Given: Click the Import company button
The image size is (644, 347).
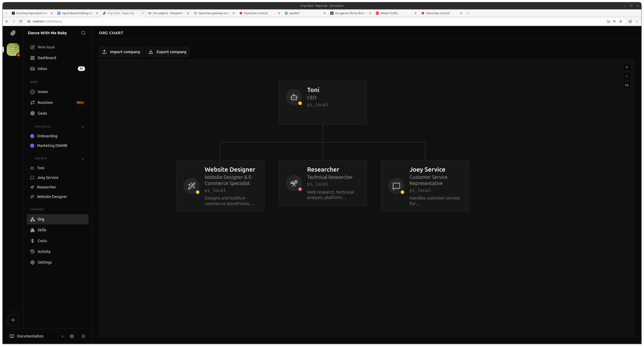Looking at the screenshot, I should pyautogui.click(x=121, y=52).
